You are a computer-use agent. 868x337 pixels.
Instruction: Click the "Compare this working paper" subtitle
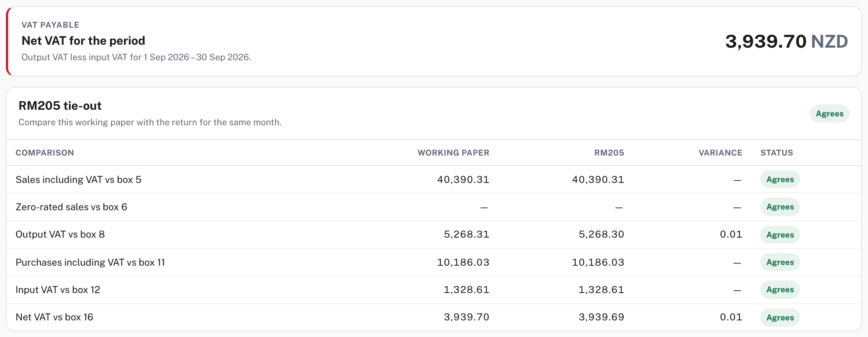(150, 122)
